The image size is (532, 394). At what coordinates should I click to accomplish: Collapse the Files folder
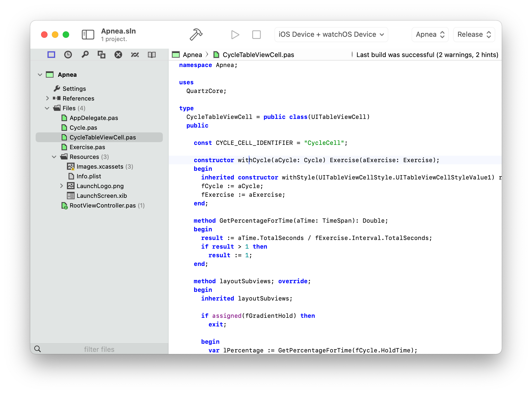47,108
